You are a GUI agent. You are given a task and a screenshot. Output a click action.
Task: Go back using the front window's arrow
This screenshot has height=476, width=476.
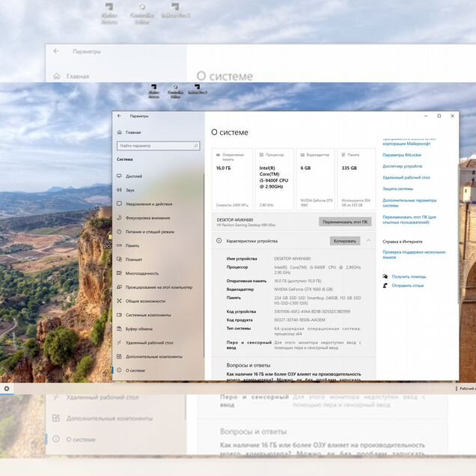[x=119, y=116]
